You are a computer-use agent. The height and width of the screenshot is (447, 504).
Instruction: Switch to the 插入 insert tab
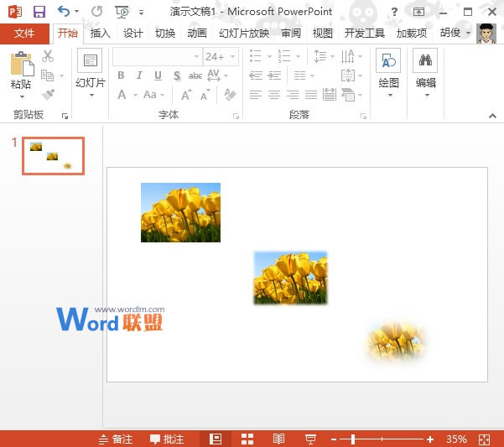coord(101,33)
